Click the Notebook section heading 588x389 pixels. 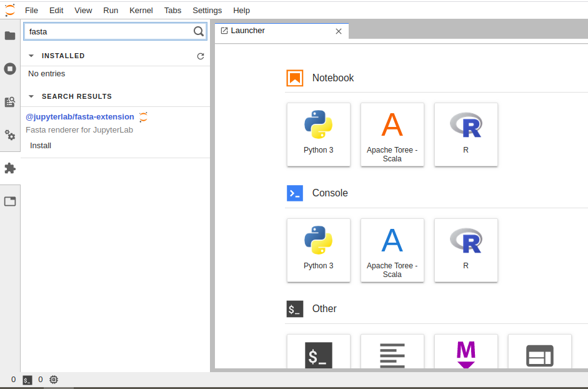[333, 78]
